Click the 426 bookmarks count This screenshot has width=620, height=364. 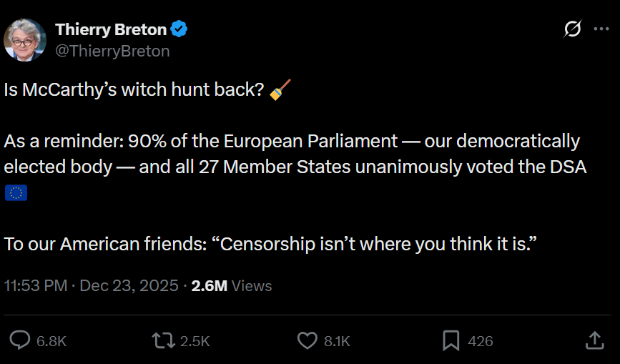[481, 342]
